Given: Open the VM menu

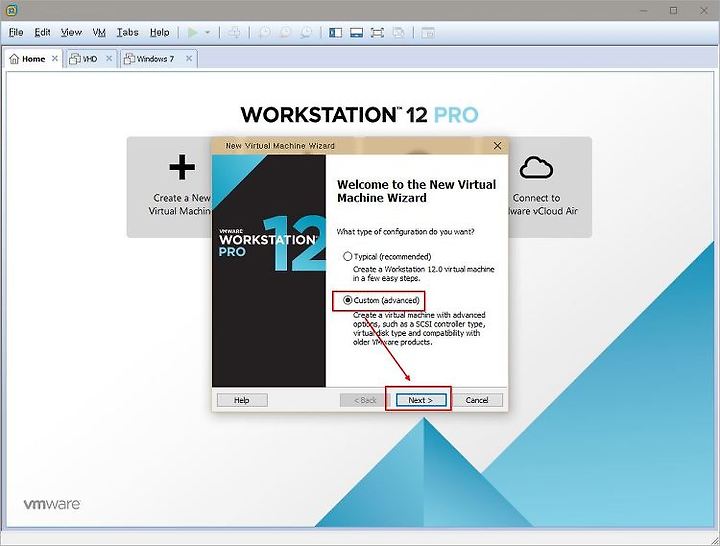Looking at the screenshot, I should [99, 33].
